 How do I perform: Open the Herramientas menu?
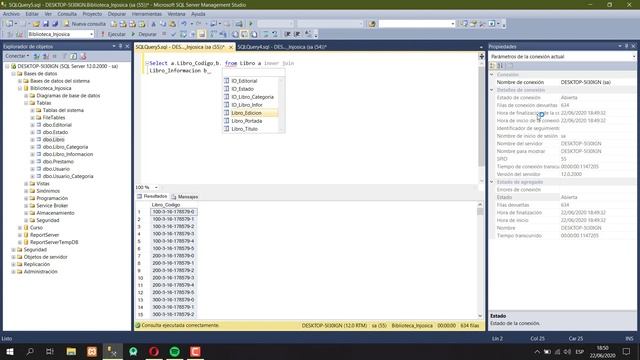coord(147,14)
